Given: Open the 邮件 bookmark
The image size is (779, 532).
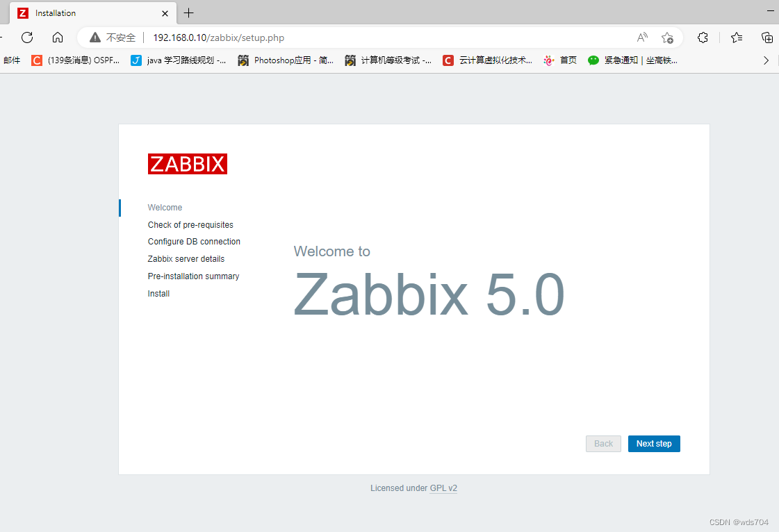Looking at the screenshot, I should pos(12,60).
